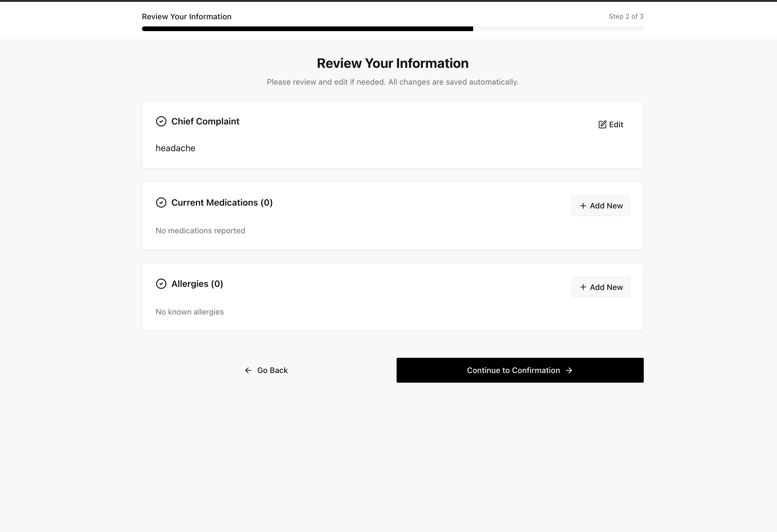Click the progress bar at top
Screen dimensions: 777x532
pyautogui.click(x=393, y=29)
